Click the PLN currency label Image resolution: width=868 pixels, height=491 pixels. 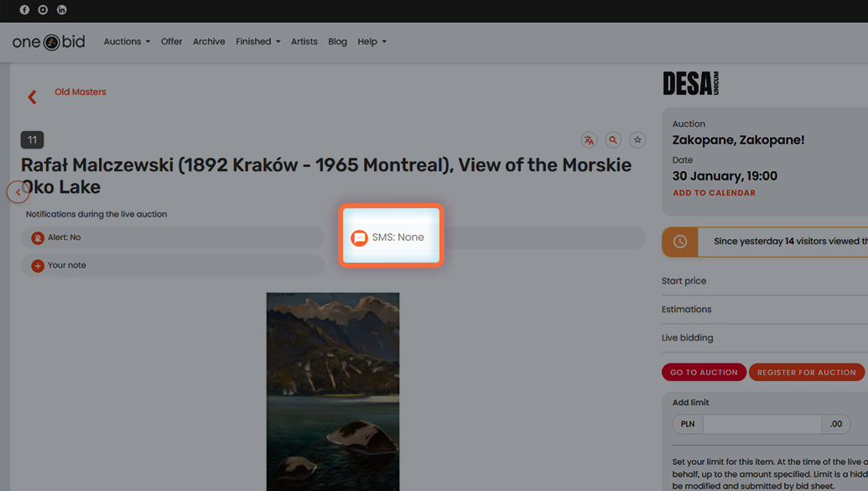688,425
